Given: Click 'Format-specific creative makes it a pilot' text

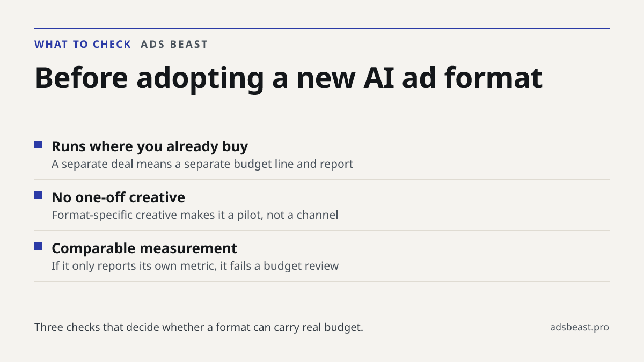Looking at the screenshot, I should (195, 215).
